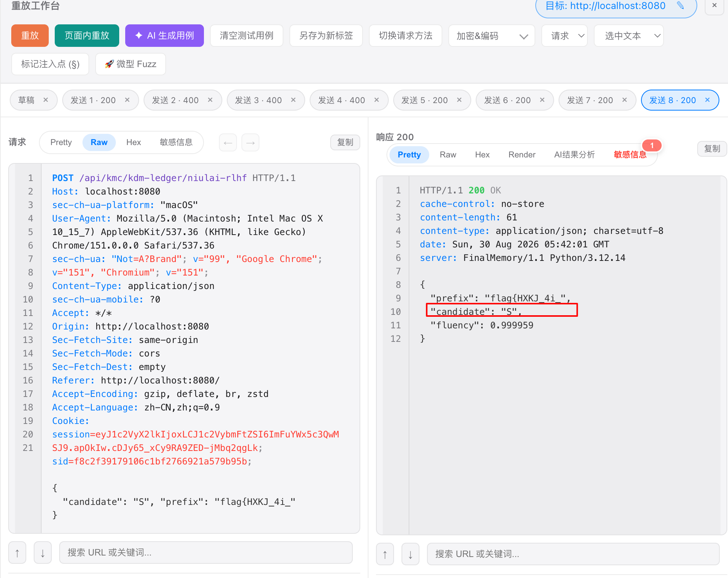This screenshot has width=728, height=578.
Task: Close the 发送 1 · 200 tab
Action: pyautogui.click(x=127, y=100)
